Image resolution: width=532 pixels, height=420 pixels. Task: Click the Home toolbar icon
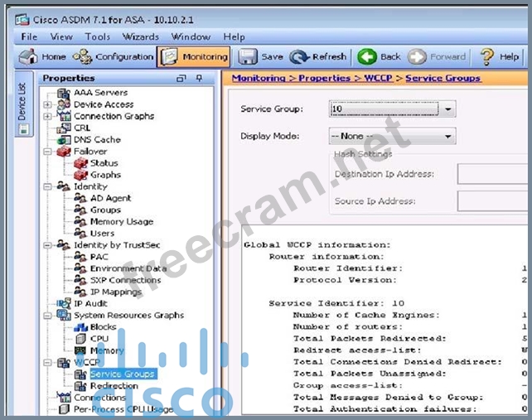[x=29, y=56]
